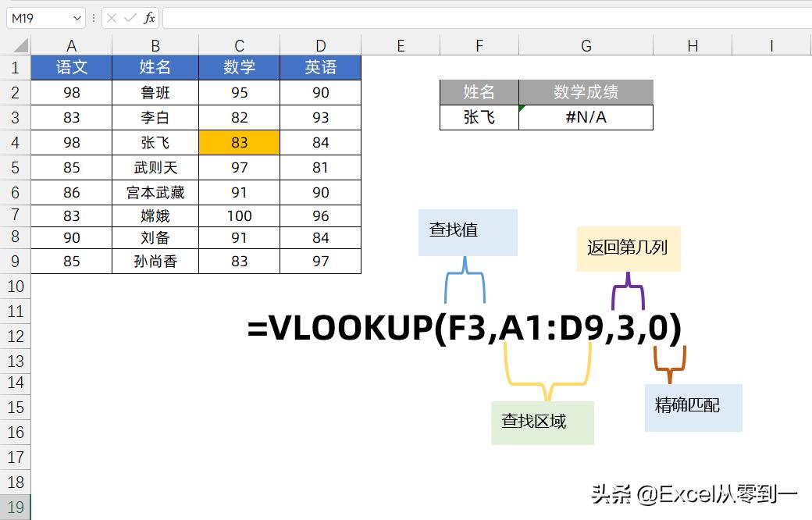The height and width of the screenshot is (520, 812).
Task: Click the 数学 column header cell
Action: (239, 67)
